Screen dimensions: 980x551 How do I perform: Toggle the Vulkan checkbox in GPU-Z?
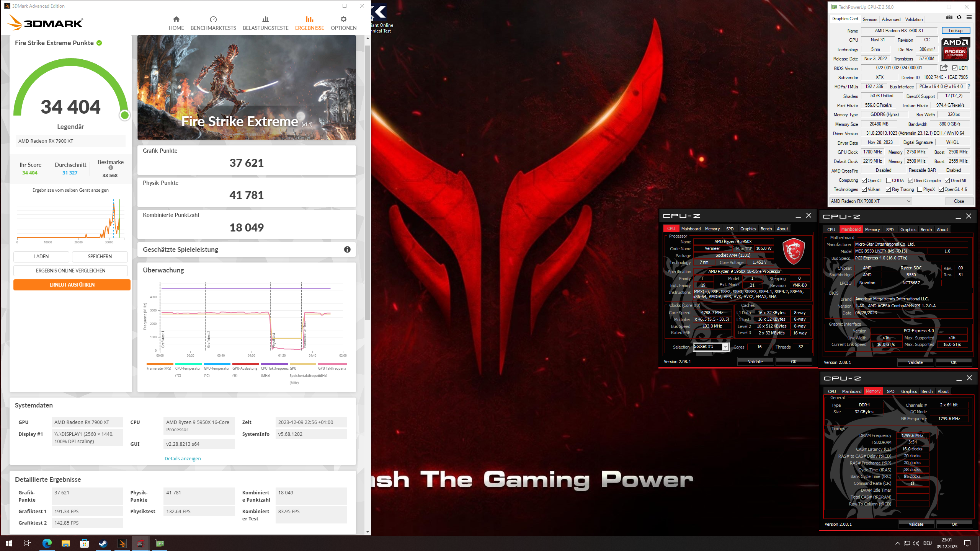point(864,189)
